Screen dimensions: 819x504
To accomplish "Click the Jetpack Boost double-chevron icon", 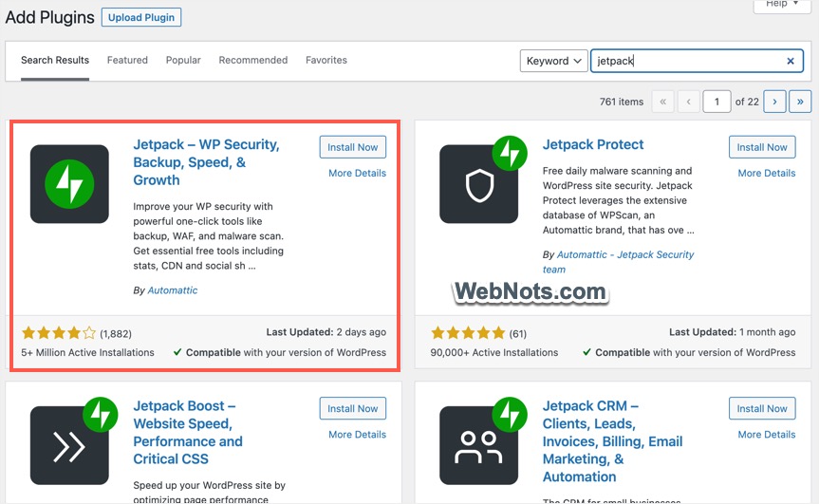I will [x=69, y=445].
